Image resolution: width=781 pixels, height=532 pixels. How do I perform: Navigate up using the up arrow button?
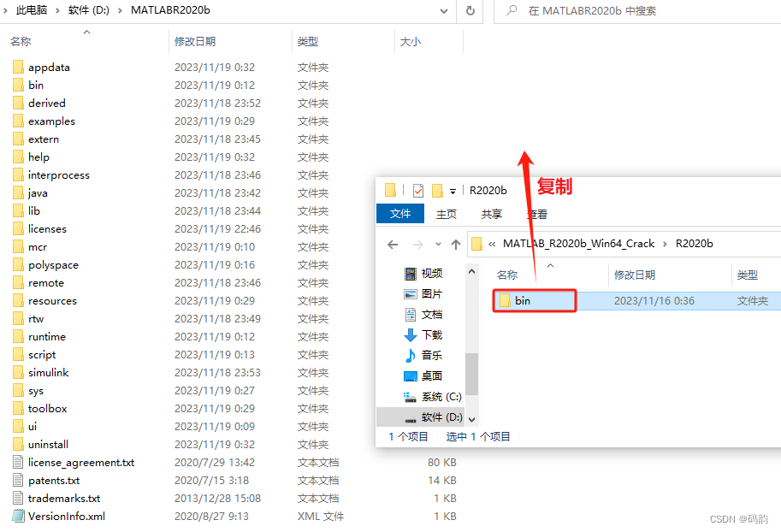pos(455,244)
